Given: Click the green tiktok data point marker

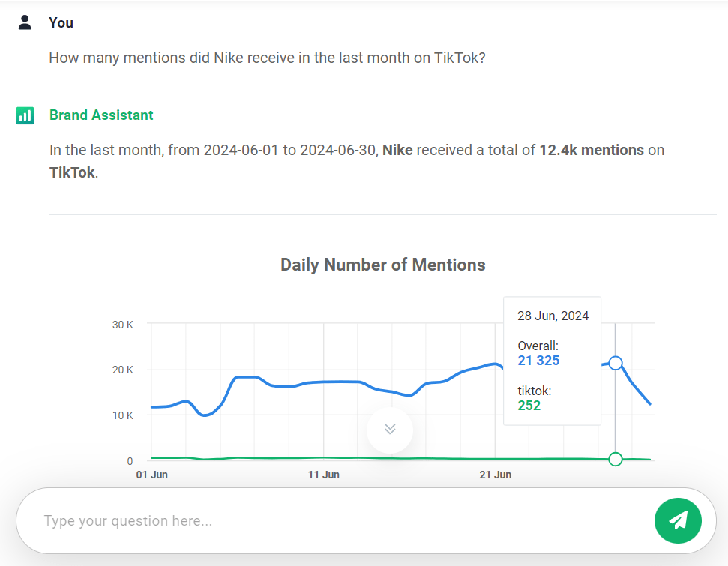Looking at the screenshot, I should (616, 459).
